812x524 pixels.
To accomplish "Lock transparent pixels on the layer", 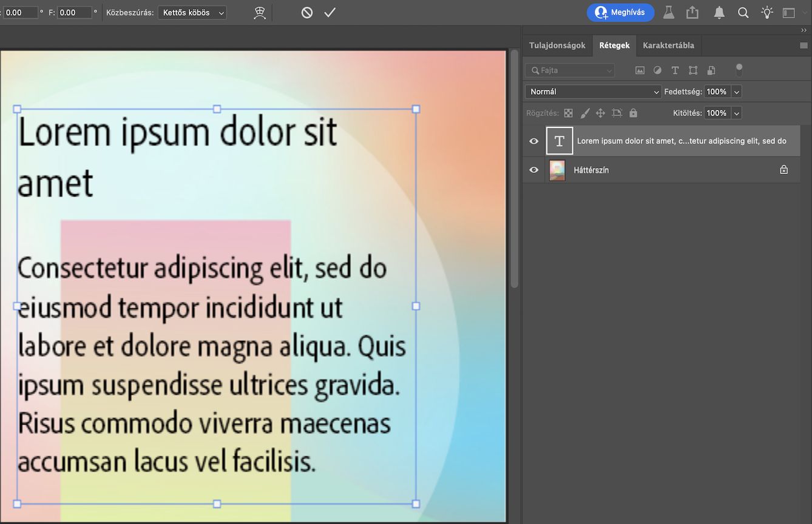I will click(568, 113).
